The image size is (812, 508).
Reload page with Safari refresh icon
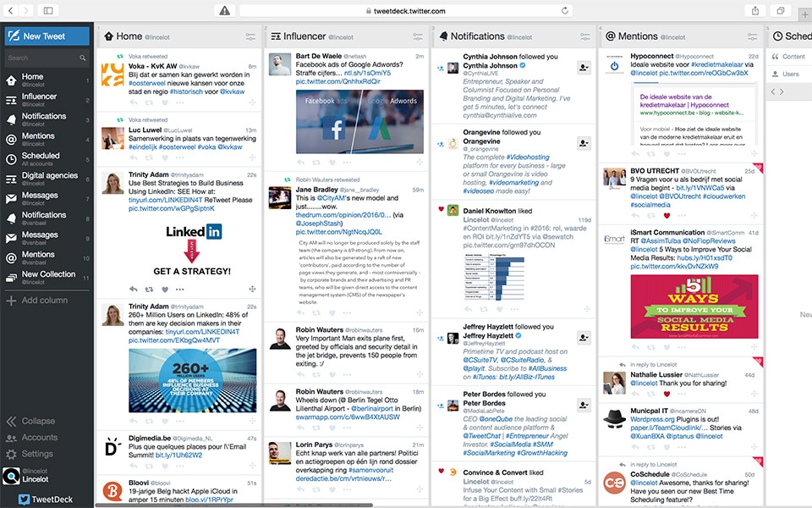click(x=564, y=10)
